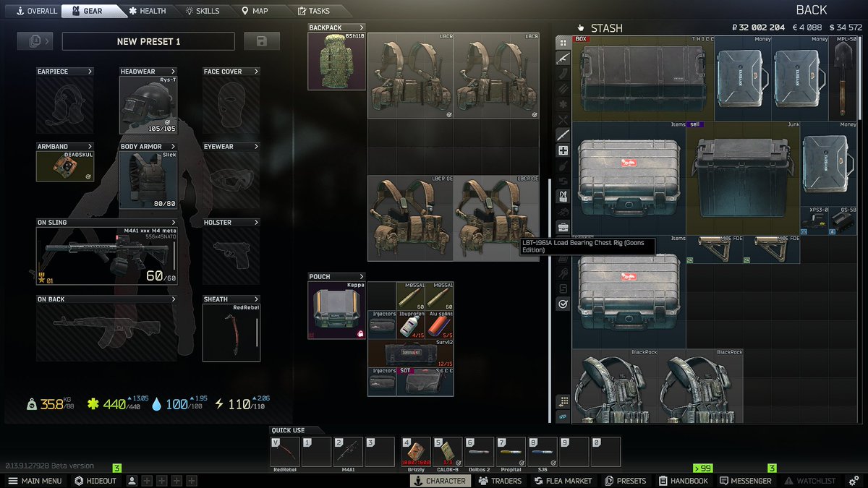Open the MAIN MENU
Image resolution: width=868 pixels, height=488 pixels.
[x=35, y=481]
